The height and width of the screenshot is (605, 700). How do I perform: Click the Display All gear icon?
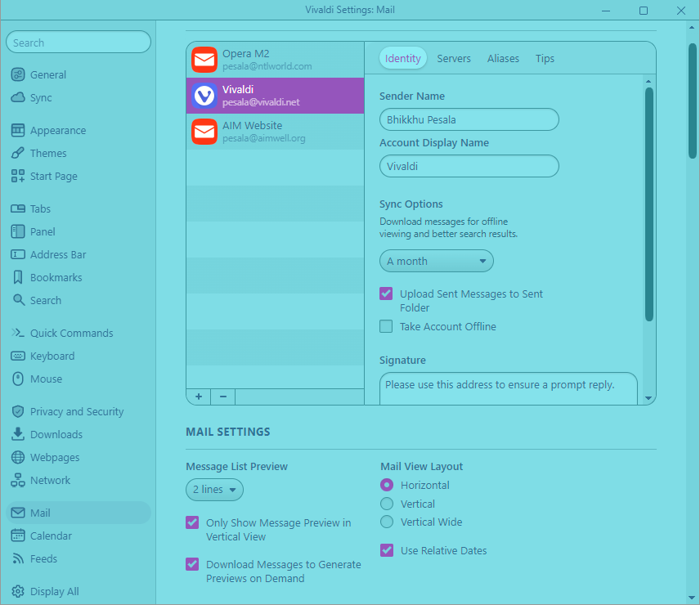[18, 592]
